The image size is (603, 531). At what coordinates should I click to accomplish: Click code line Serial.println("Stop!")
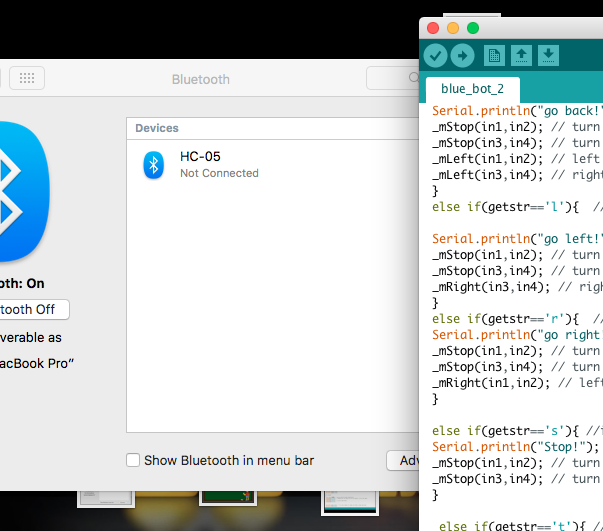[x=515, y=447]
